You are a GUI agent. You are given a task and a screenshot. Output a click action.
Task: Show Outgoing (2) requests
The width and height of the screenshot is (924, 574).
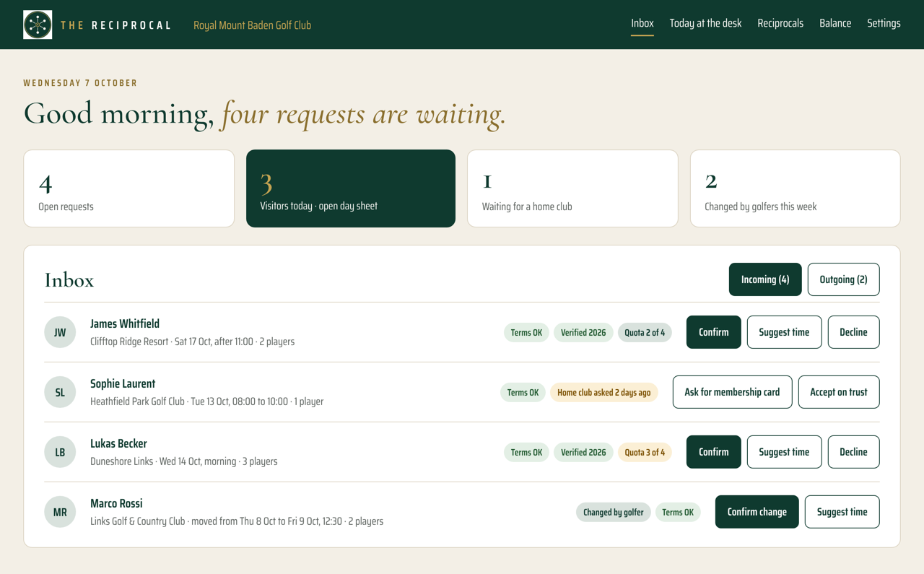(843, 279)
